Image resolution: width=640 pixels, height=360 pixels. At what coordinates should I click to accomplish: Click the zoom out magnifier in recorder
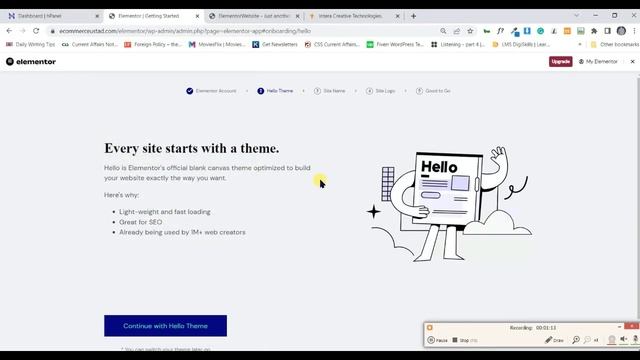point(587,340)
